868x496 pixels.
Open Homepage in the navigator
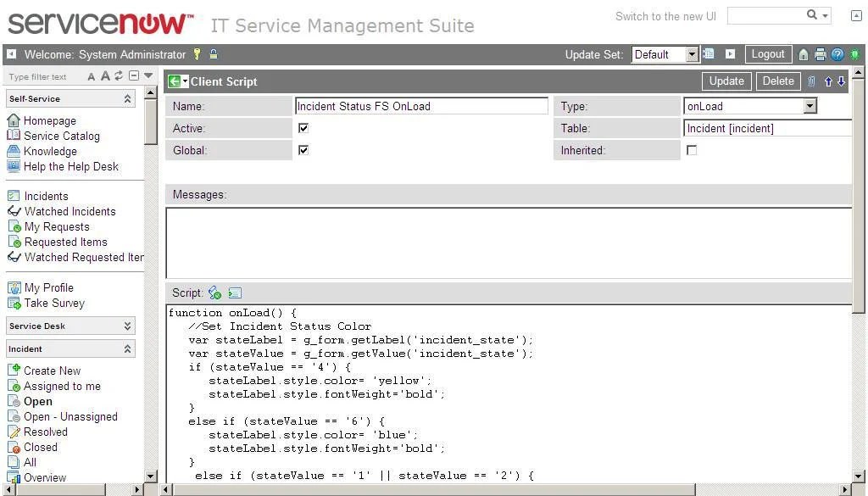(x=50, y=120)
